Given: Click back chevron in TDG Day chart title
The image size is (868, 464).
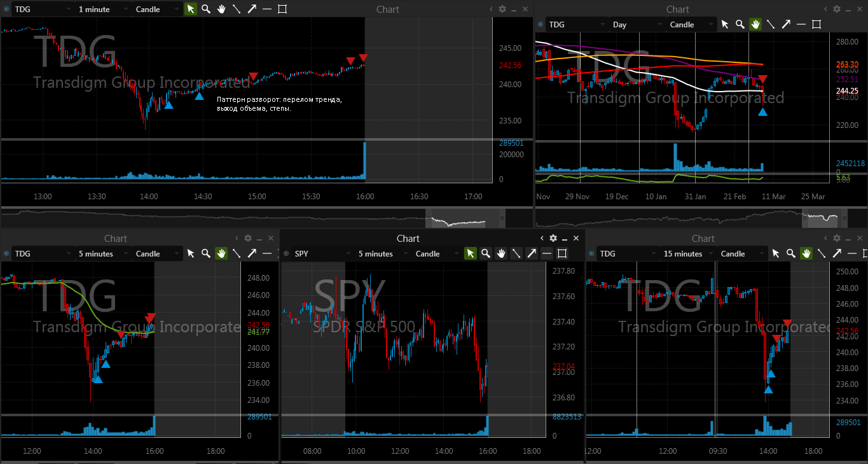Looking at the screenshot, I should click(825, 9).
